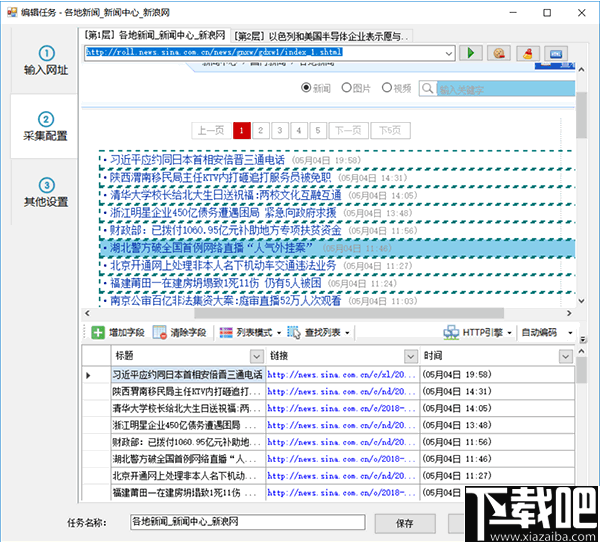Expand the 查找列表 dropdown arrow
Screen dimensions: 600x542
pos(347,333)
